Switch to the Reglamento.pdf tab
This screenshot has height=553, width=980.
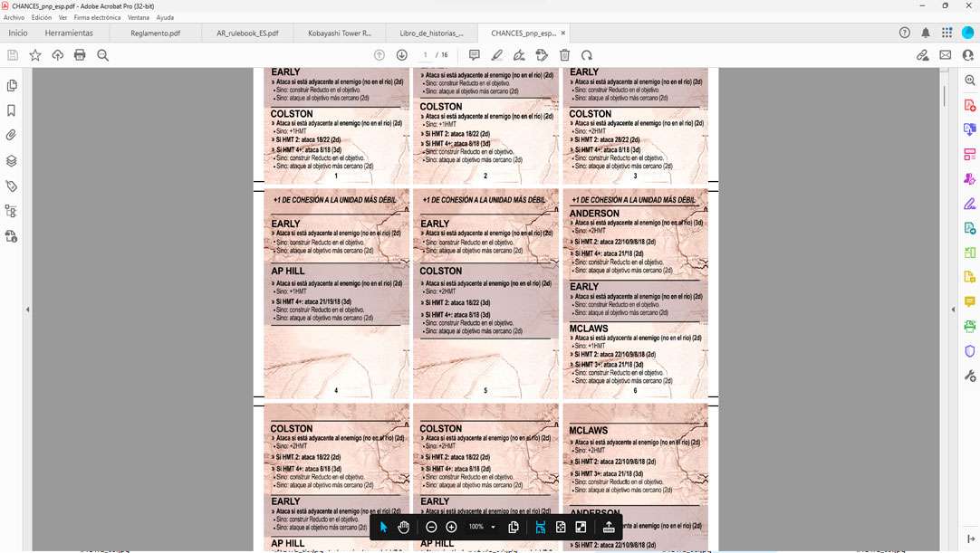tap(156, 33)
